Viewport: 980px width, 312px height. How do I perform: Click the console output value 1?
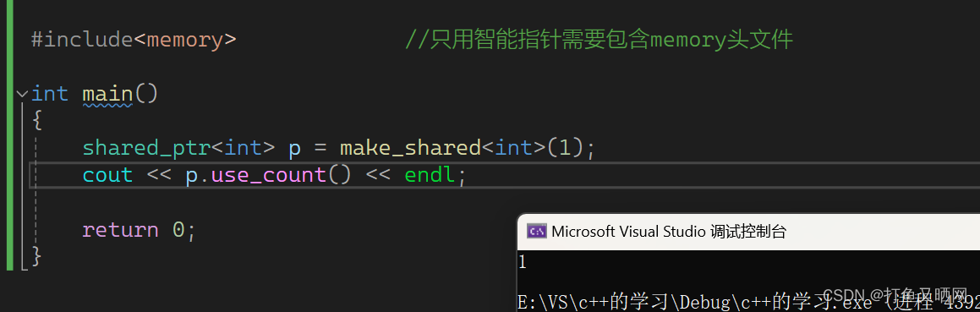(523, 263)
